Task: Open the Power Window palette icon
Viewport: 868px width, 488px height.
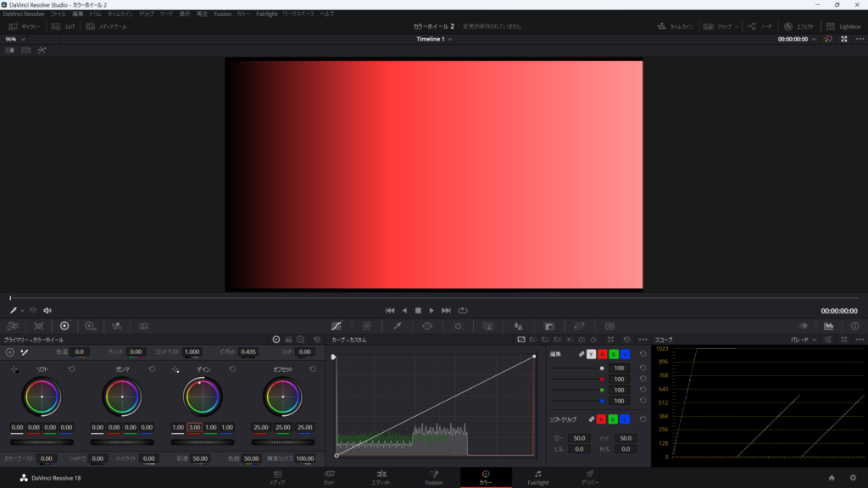Action: coord(427,325)
